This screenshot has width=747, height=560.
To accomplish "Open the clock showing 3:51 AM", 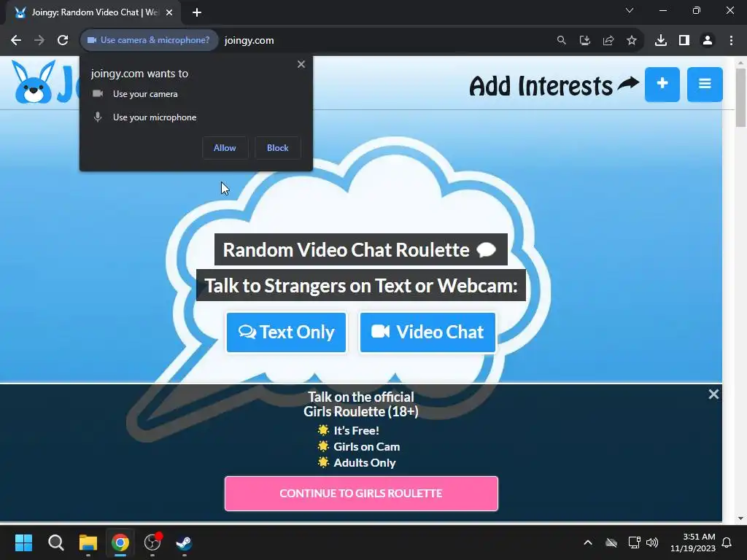I will pos(693,542).
